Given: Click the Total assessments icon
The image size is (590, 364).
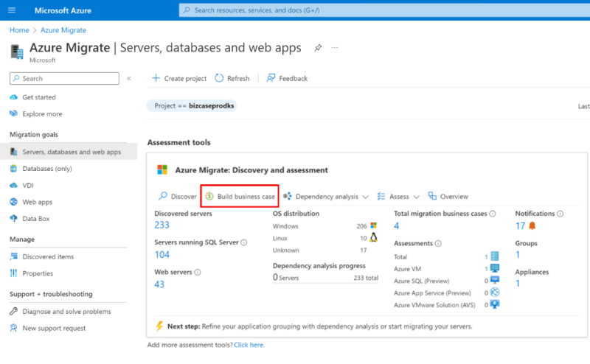Looking at the screenshot, I should coord(495,256).
